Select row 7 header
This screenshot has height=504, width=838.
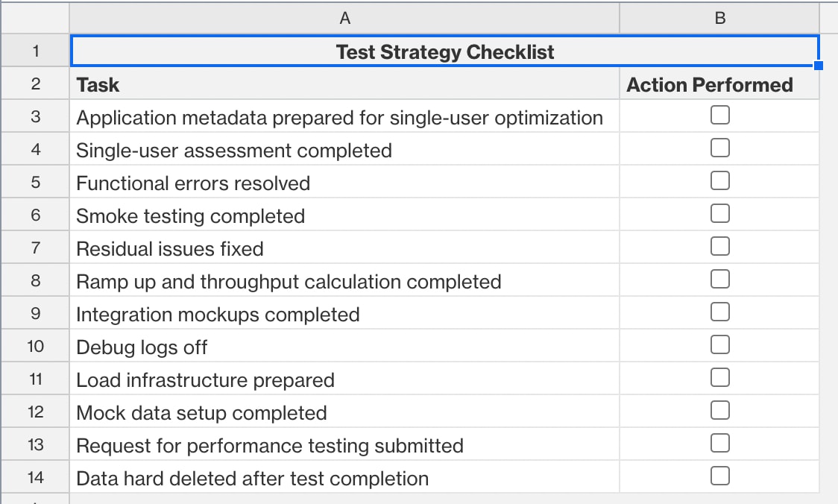(35, 246)
